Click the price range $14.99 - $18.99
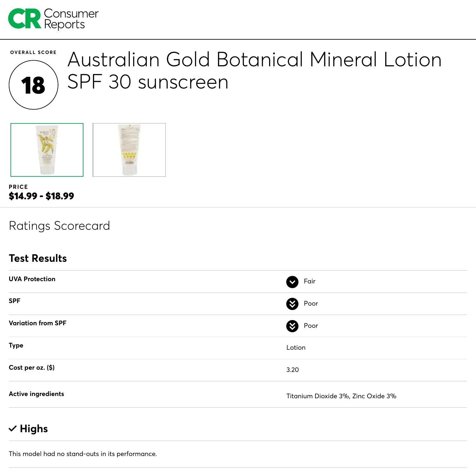The height and width of the screenshot is (476, 476). (41, 196)
